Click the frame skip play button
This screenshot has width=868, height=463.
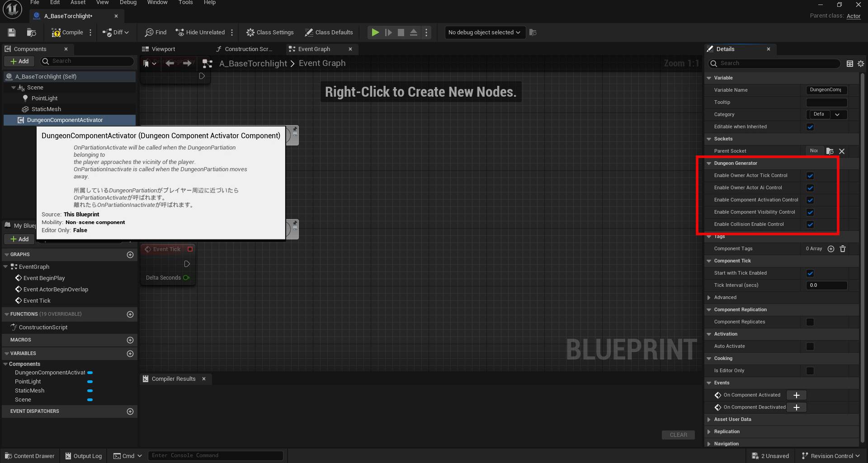coord(388,33)
